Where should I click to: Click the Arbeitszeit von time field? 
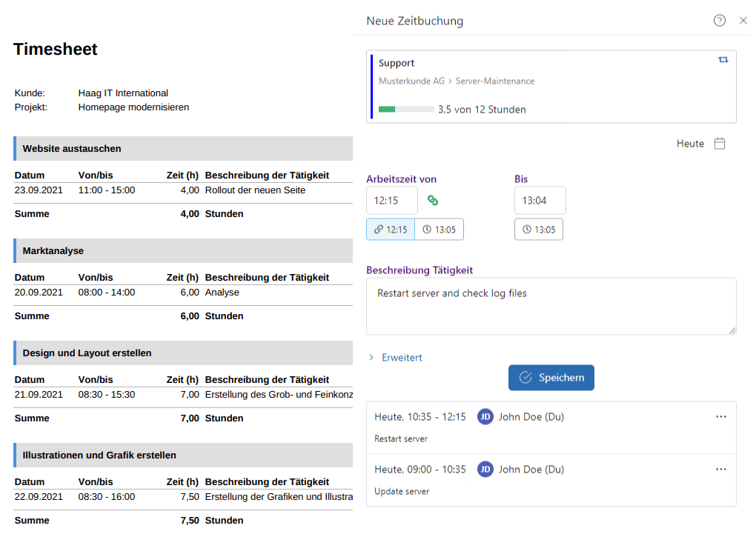(x=391, y=201)
